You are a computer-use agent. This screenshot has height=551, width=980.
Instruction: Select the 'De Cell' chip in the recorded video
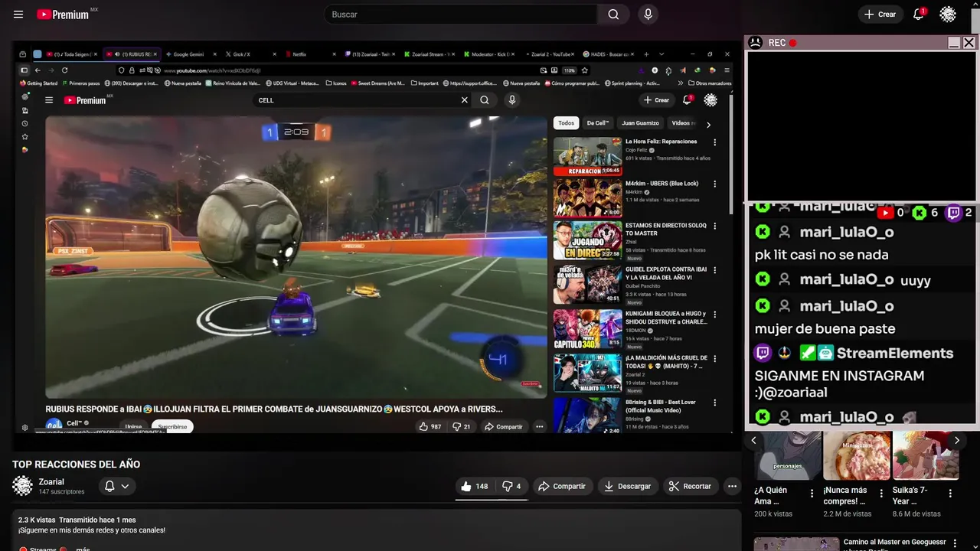[598, 123]
